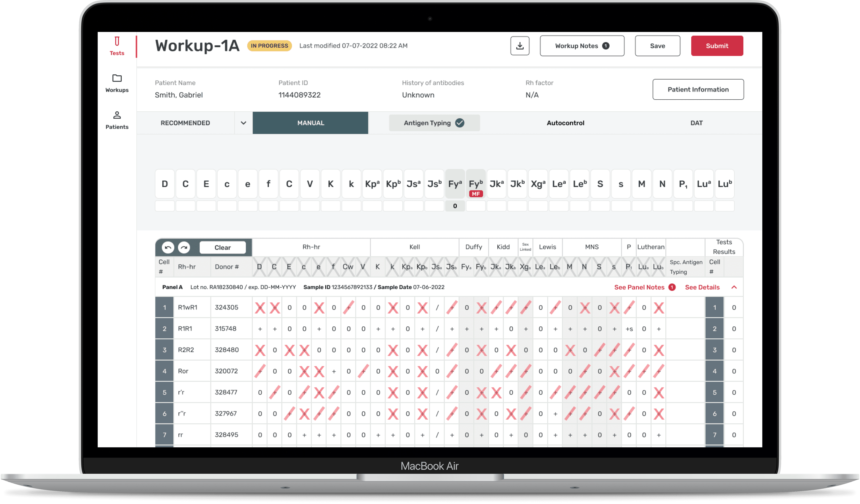Go to Patients person icon

[117, 115]
